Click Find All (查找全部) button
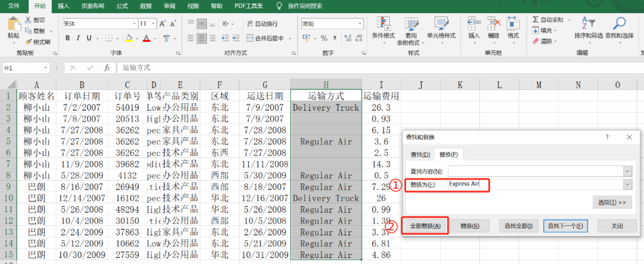Screen dimensions: 644x264 [519, 226]
